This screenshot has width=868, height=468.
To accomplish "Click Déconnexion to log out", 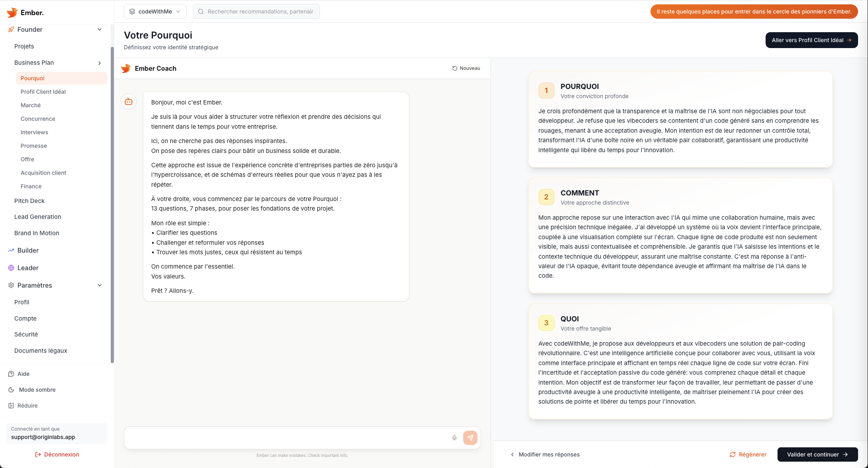I will 57,454.
